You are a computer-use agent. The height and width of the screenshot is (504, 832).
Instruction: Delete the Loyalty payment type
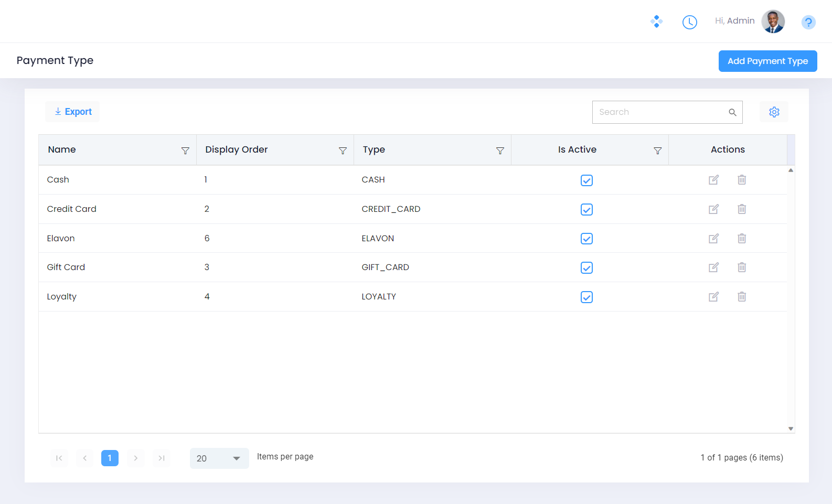pyautogui.click(x=742, y=297)
